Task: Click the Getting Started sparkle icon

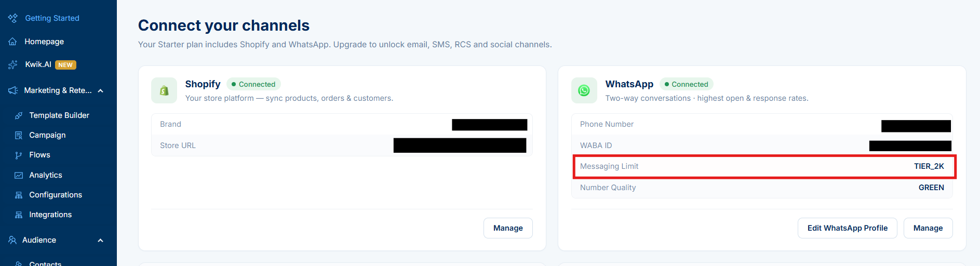Action: pyautogui.click(x=12, y=18)
